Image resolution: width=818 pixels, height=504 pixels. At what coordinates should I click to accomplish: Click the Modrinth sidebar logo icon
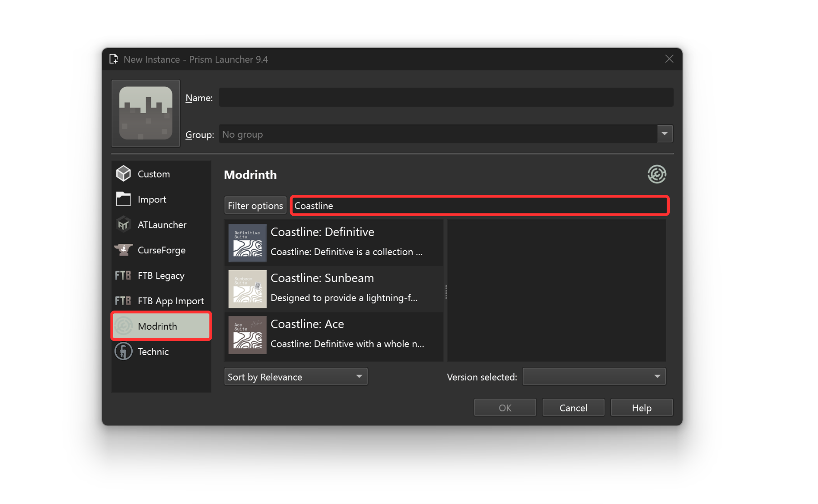click(x=123, y=326)
